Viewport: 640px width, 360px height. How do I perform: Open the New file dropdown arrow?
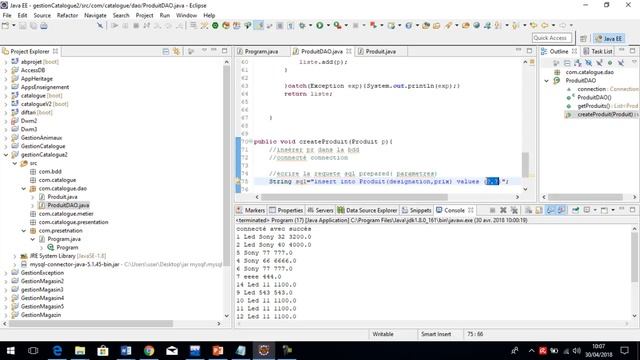click(x=13, y=26)
